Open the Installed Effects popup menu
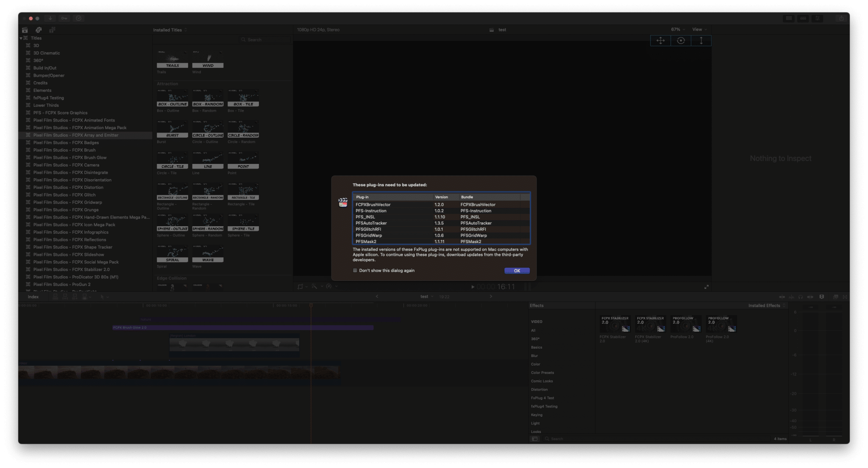The height and width of the screenshot is (468, 868). (767, 305)
